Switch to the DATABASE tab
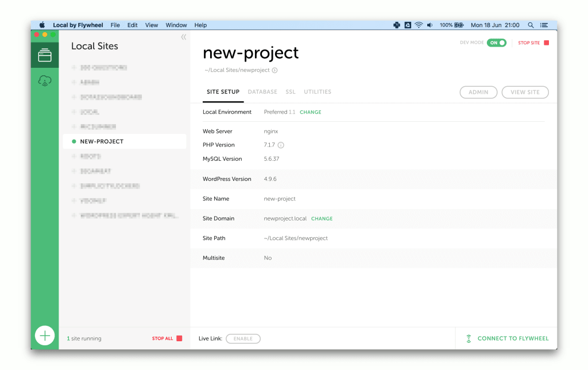This screenshot has height=370, width=588. (x=262, y=92)
